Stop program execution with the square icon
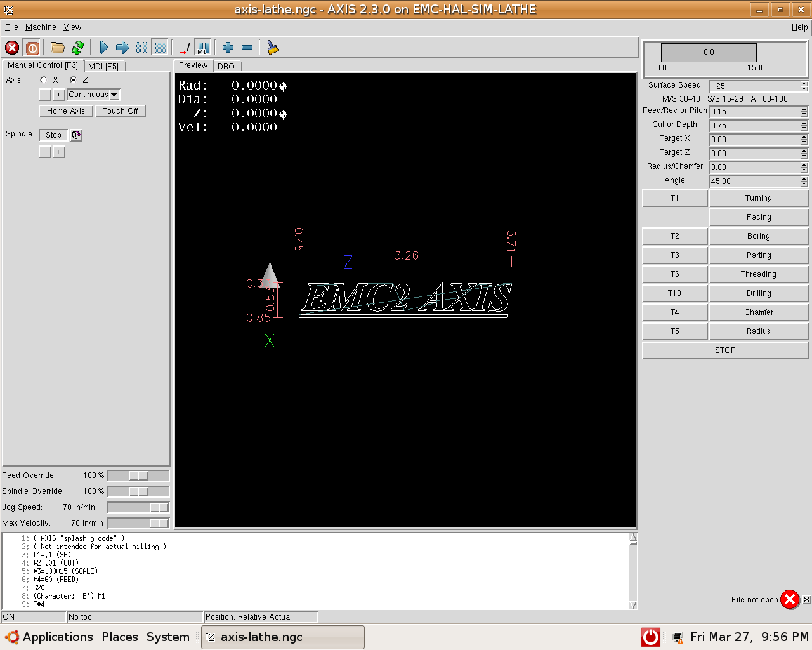Viewport: 812px width, 650px height. pyautogui.click(x=161, y=48)
